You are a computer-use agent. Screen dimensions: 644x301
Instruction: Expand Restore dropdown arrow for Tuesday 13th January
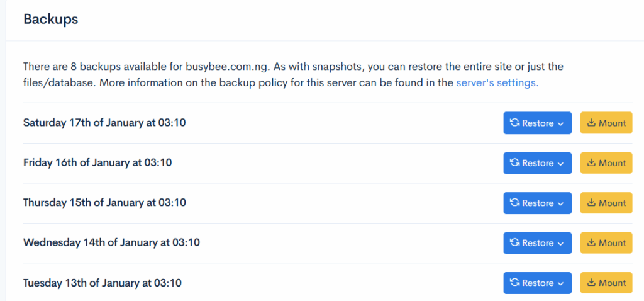[x=560, y=284]
